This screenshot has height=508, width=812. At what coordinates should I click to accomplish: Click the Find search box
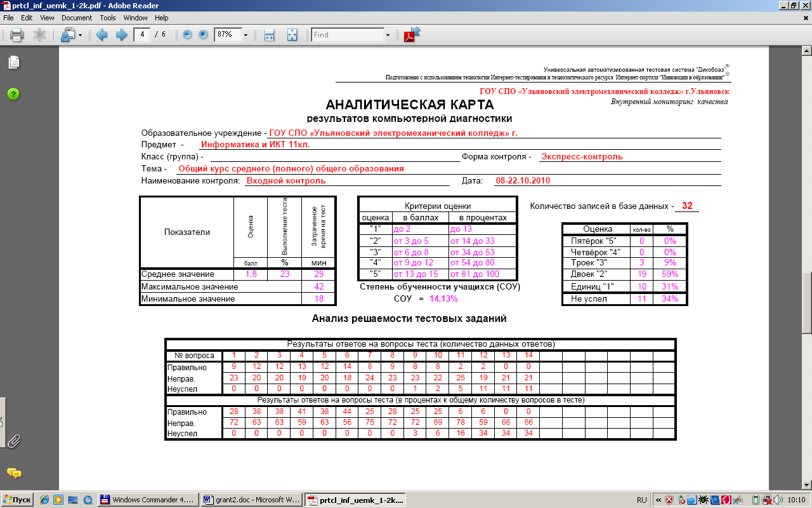346,35
